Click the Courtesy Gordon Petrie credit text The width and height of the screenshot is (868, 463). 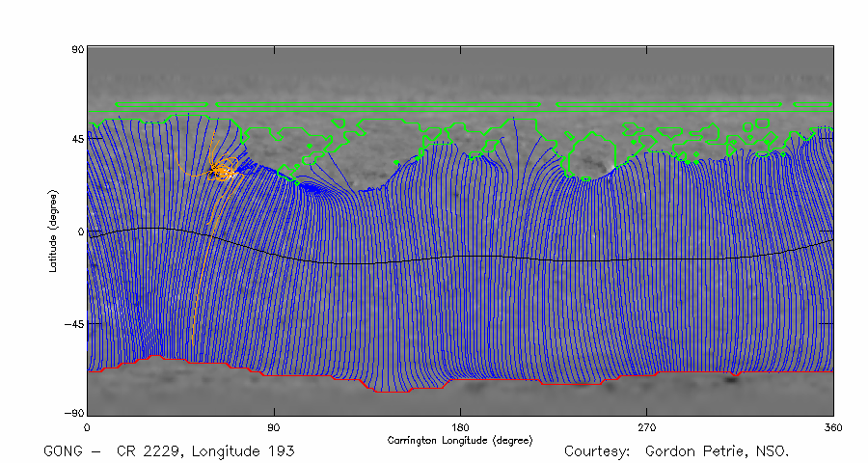pos(676,451)
